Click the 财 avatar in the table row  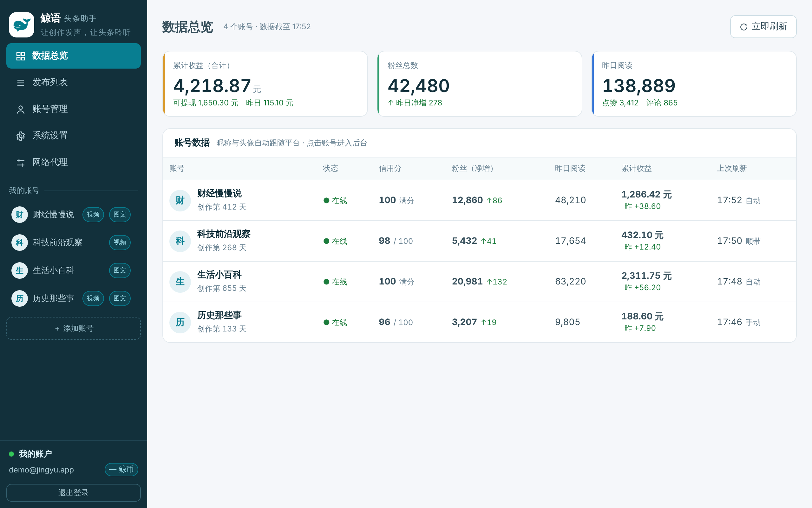tap(180, 201)
